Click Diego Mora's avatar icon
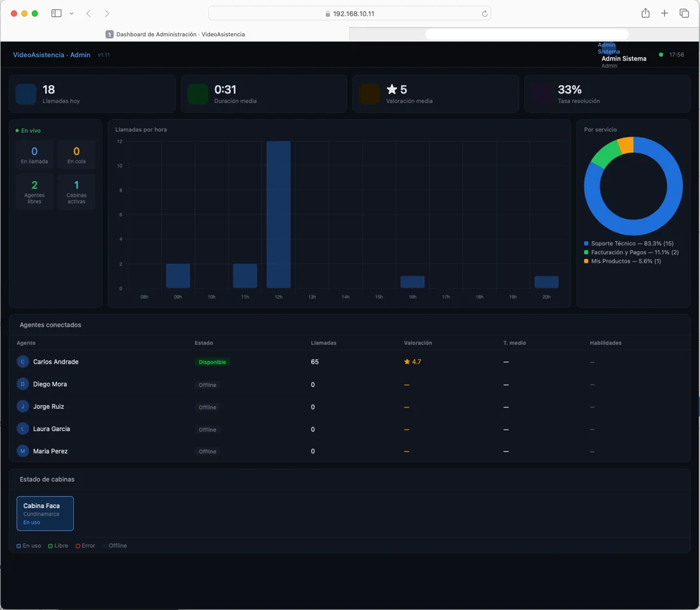Screen dimensions: 700x610 (x=23, y=384)
